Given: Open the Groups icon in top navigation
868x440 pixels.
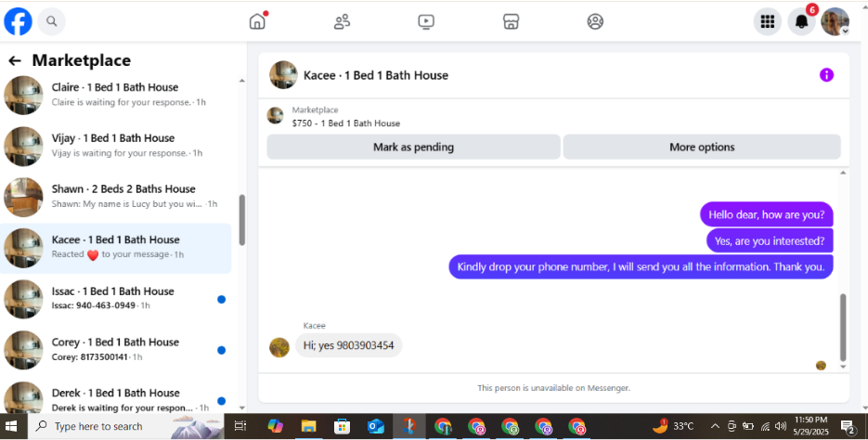Looking at the screenshot, I should 595,21.
